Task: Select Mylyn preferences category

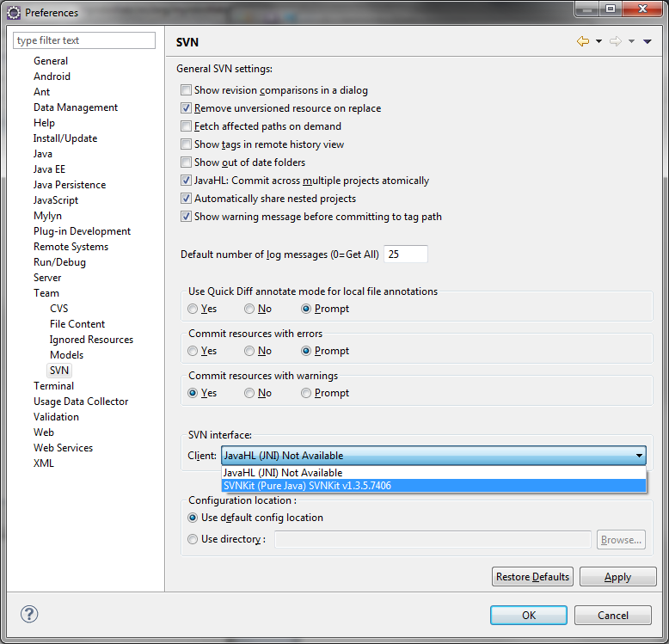Action: (47, 216)
